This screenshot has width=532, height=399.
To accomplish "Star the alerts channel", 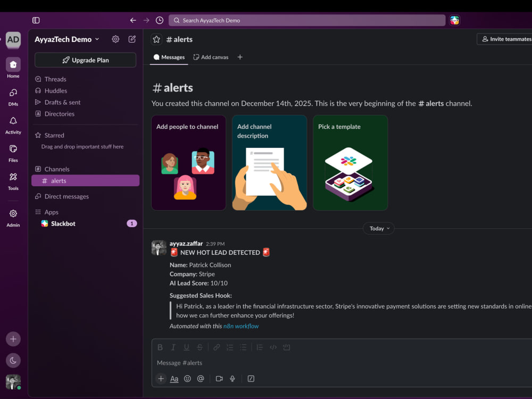I will [156, 39].
